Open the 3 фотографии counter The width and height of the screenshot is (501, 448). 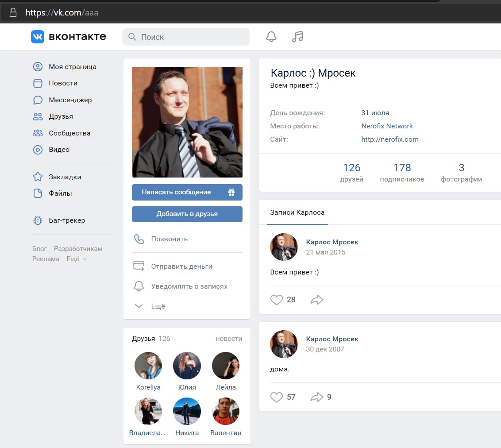[x=461, y=173]
